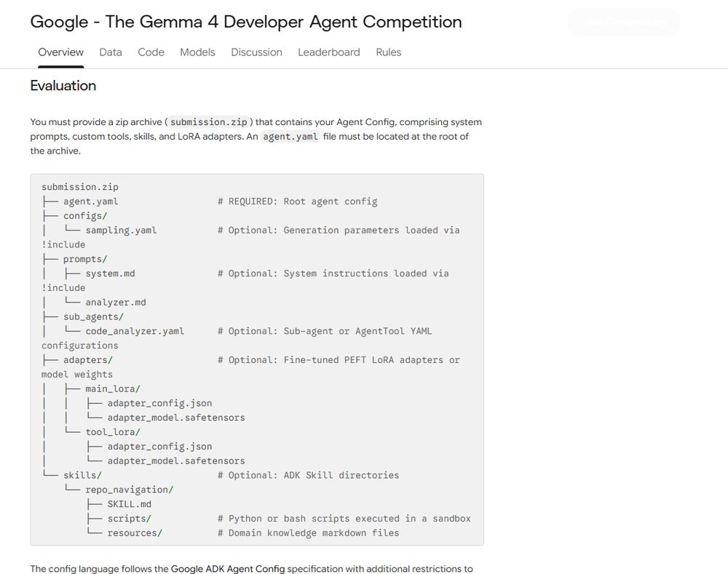Click the inline agent.yaml code in the paragraph
This screenshot has height=574, width=728.
[x=290, y=137]
